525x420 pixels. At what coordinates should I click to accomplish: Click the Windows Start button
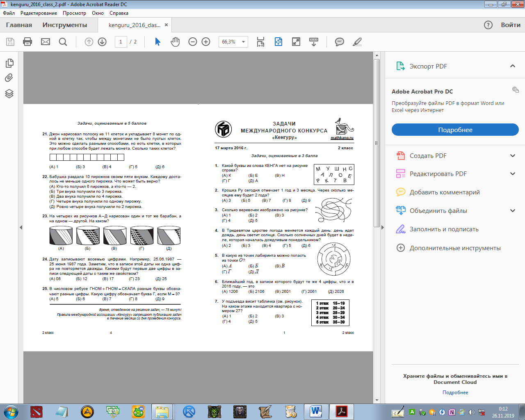(x=10, y=411)
